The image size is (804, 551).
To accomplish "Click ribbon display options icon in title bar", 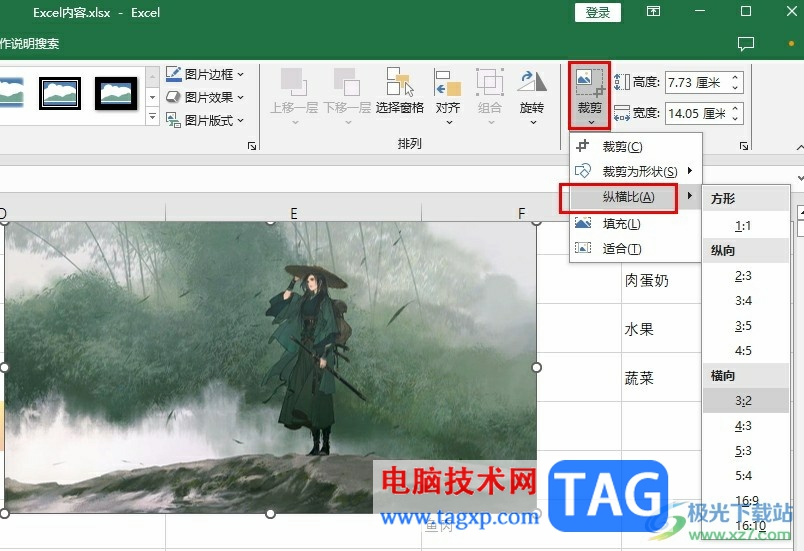I will [653, 11].
